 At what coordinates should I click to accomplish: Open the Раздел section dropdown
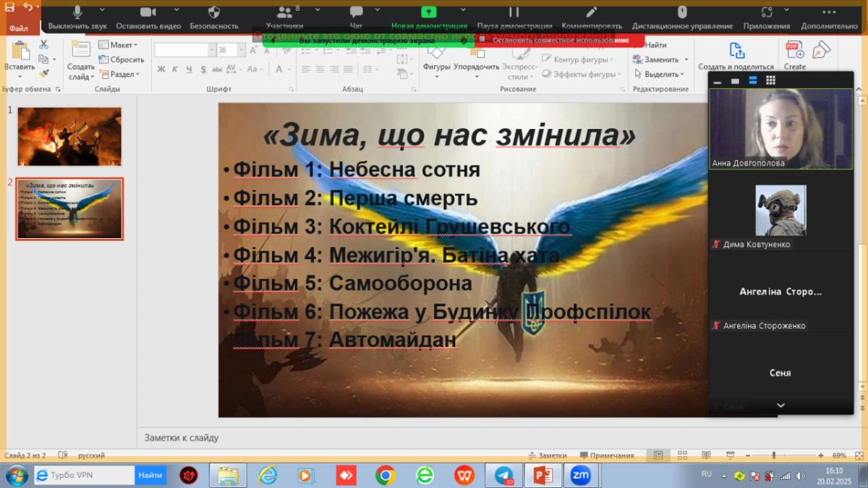tap(120, 74)
